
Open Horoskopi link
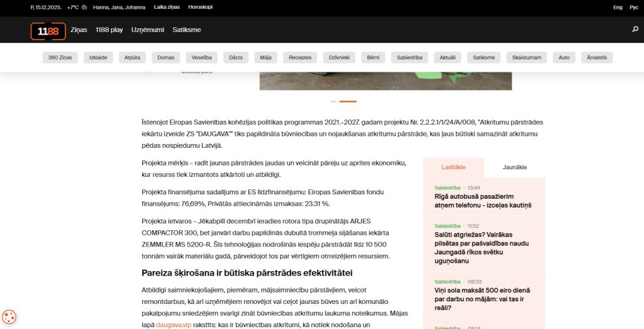201,7
